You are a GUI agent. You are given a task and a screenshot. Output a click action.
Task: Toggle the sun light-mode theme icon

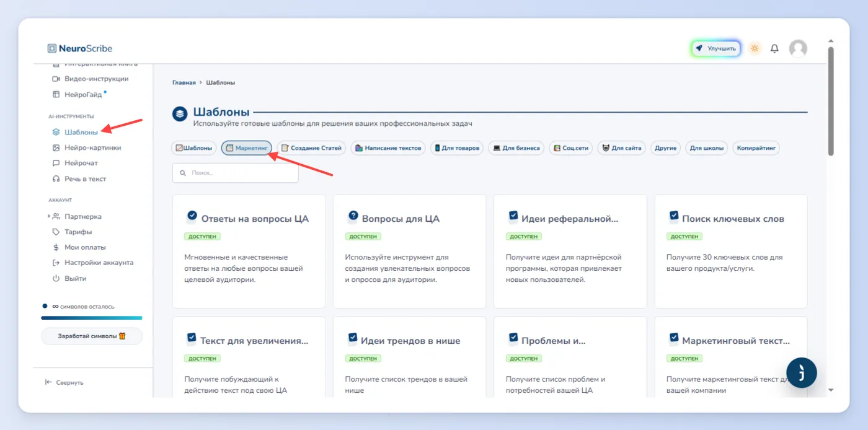(x=755, y=48)
